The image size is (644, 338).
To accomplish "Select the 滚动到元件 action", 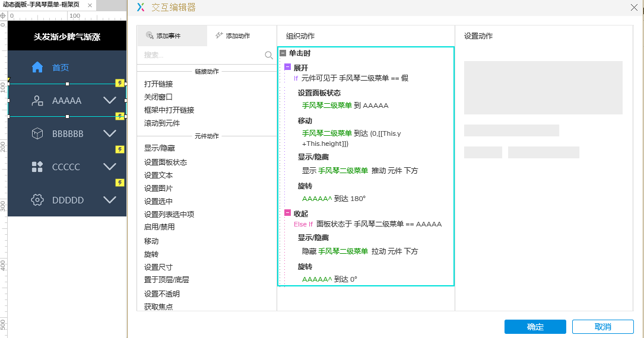I will (x=162, y=123).
